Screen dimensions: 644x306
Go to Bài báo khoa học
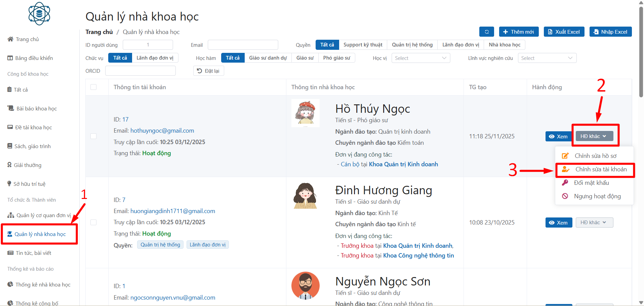pyautogui.click(x=36, y=109)
